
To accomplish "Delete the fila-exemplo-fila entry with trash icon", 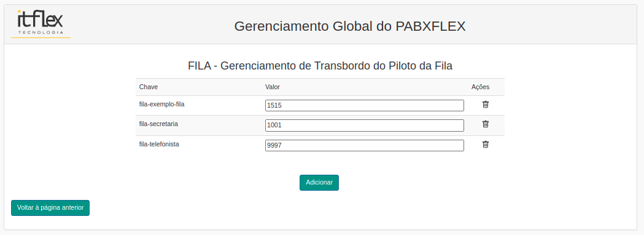I will coord(485,105).
